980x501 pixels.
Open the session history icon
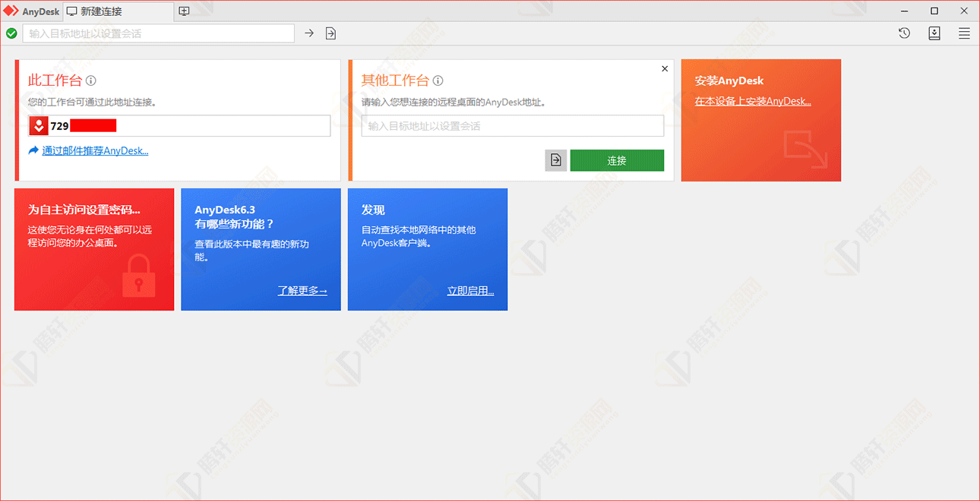tap(904, 33)
